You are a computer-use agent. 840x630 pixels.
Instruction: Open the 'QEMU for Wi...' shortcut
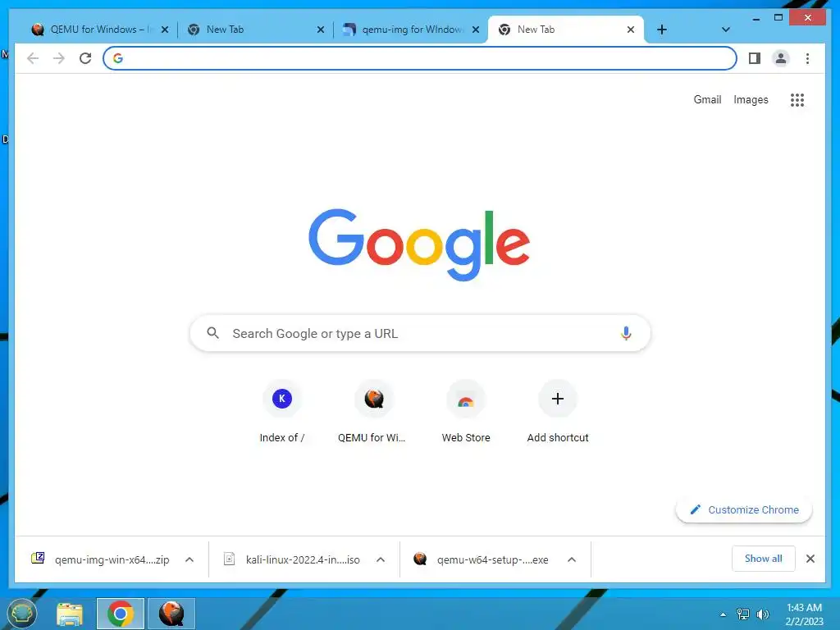pos(373,412)
